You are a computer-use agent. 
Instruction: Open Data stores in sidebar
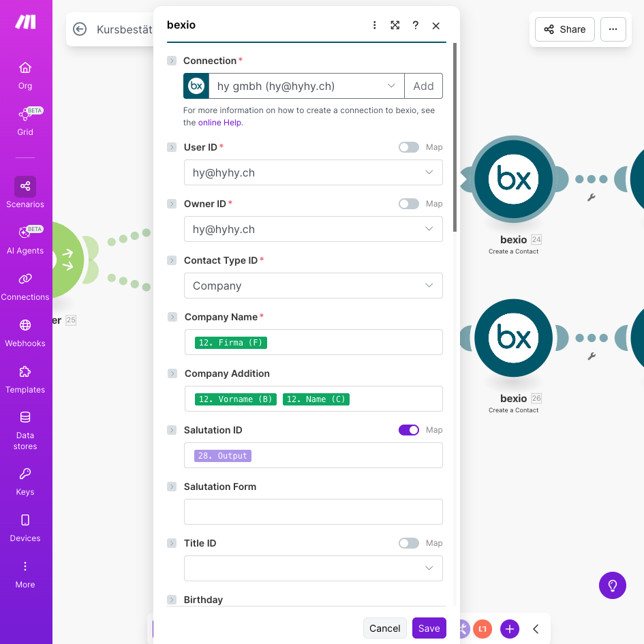point(25,431)
